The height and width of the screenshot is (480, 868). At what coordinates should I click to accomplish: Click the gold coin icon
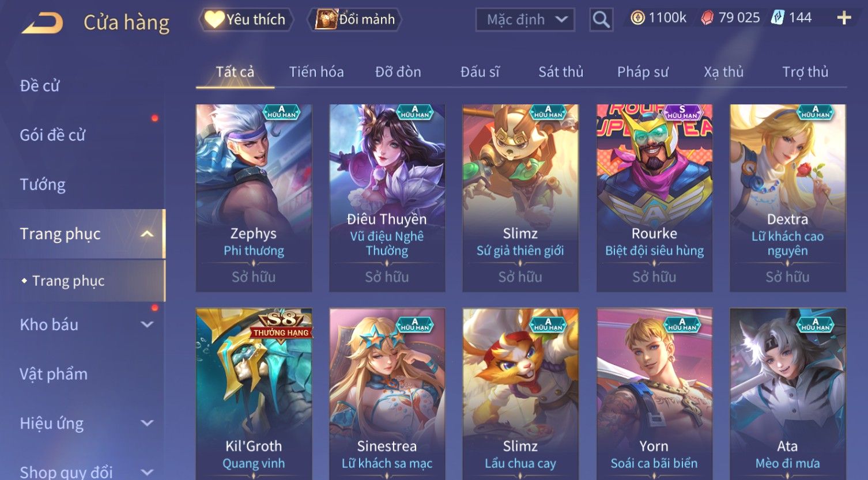point(637,18)
